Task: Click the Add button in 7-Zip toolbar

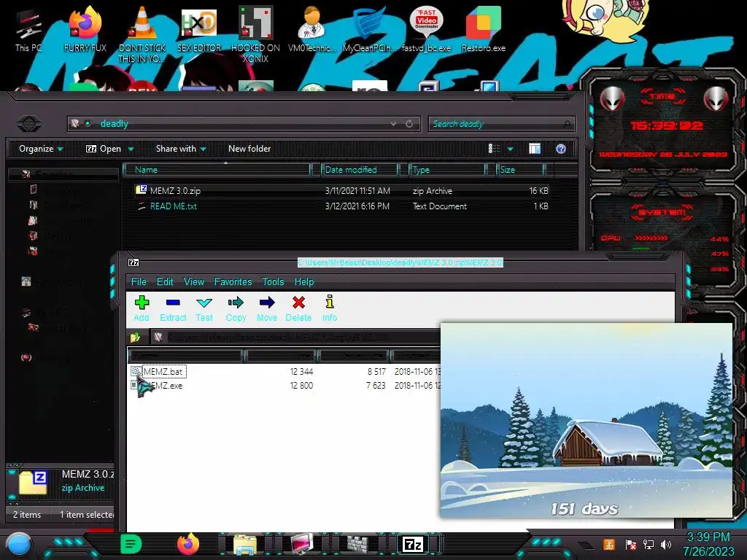Action: (142, 308)
